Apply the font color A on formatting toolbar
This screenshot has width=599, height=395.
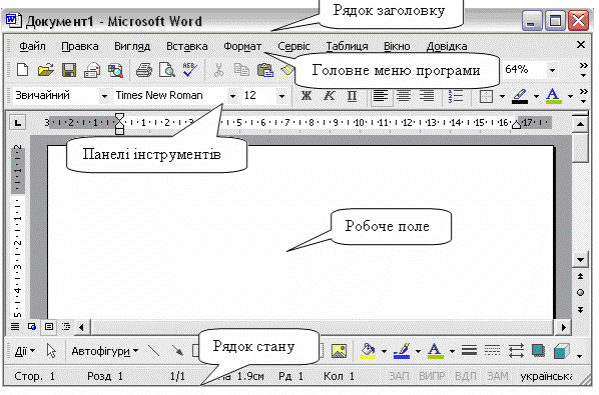click(x=554, y=96)
